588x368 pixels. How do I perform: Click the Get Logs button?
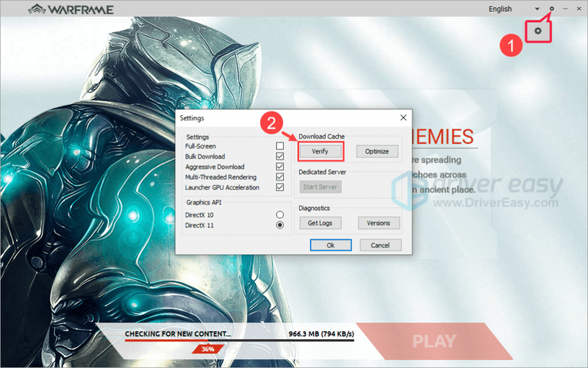pyautogui.click(x=320, y=223)
